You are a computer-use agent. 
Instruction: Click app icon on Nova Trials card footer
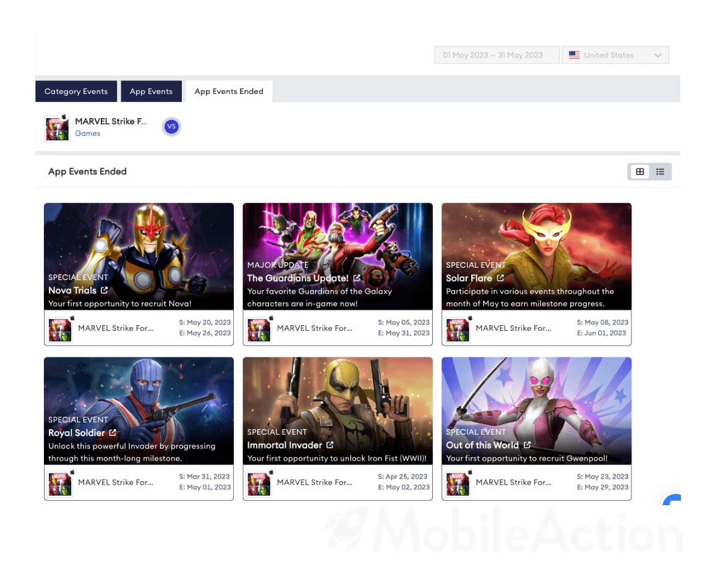pyautogui.click(x=60, y=330)
